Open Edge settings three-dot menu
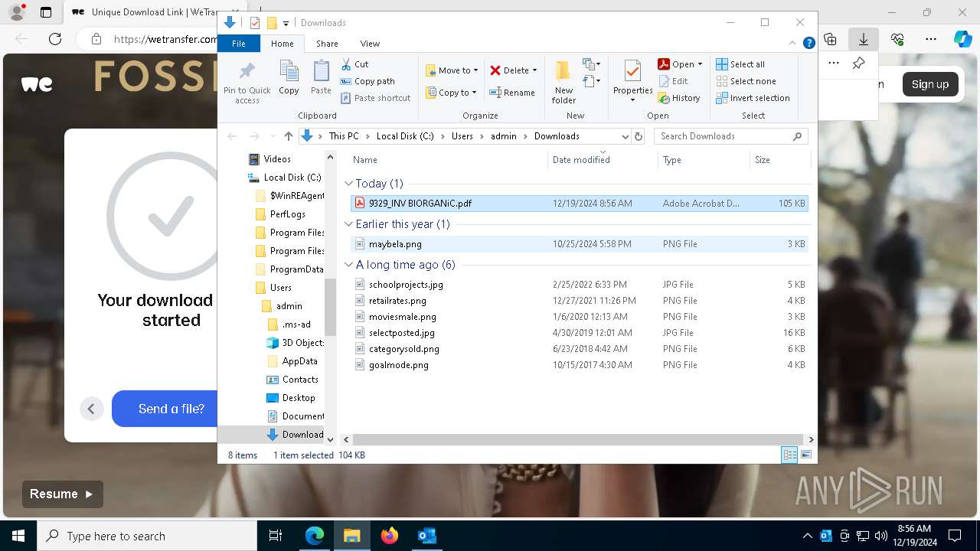 [x=931, y=39]
